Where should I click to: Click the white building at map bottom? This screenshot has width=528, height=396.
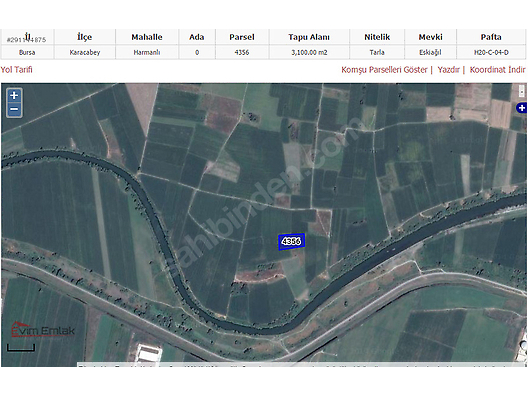148,353
